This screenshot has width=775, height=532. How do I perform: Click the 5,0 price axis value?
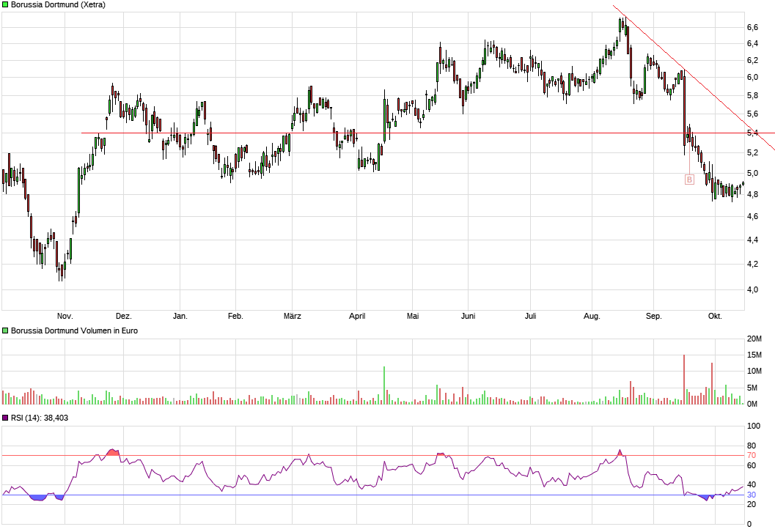click(x=752, y=174)
